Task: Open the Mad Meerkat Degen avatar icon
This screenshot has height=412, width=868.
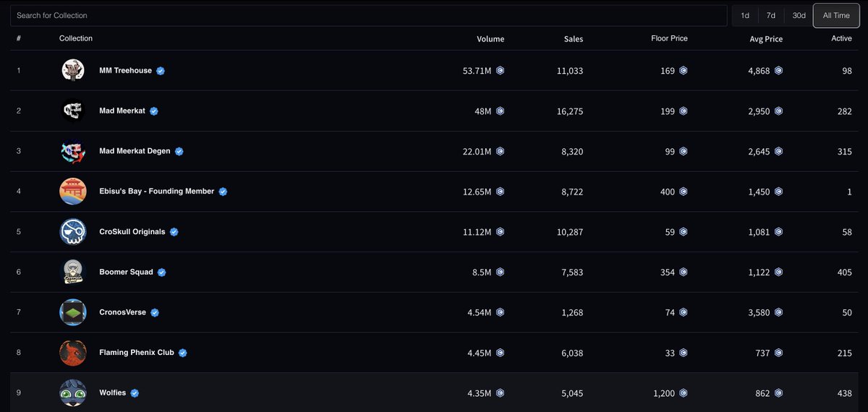Action: [x=72, y=152]
